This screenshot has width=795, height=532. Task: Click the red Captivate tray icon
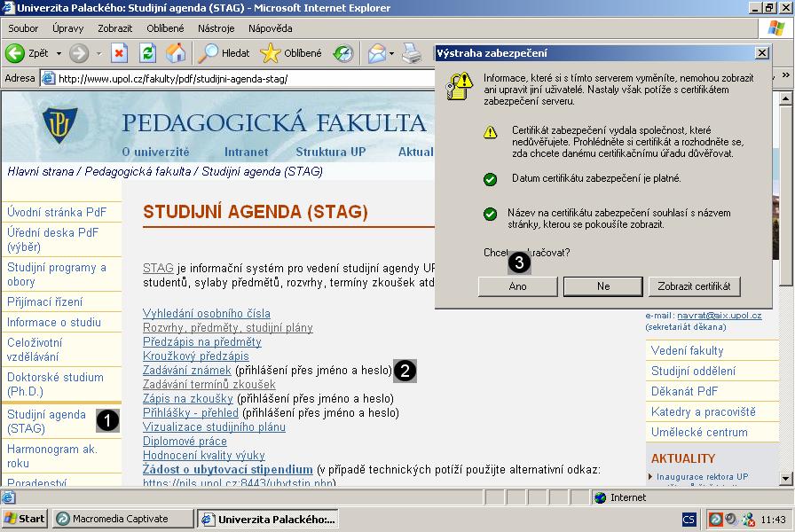click(x=715, y=520)
